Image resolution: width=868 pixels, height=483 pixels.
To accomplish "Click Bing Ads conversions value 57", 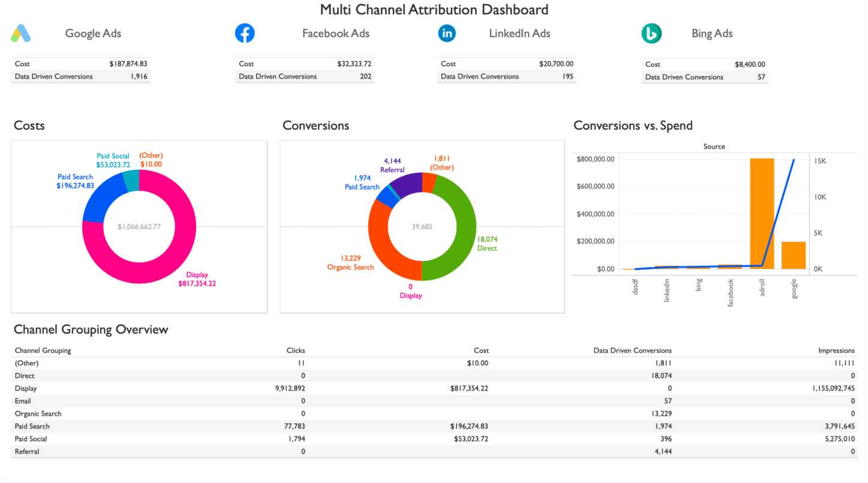I will [761, 77].
